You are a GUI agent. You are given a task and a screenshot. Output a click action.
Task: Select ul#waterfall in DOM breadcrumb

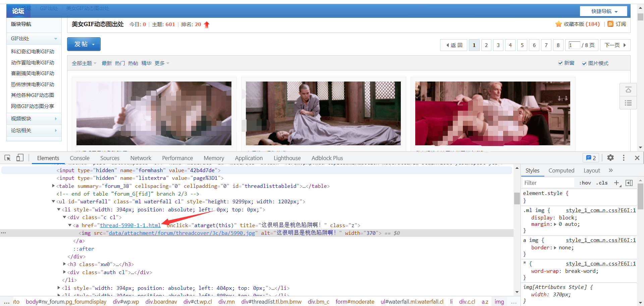(x=412, y=302)
